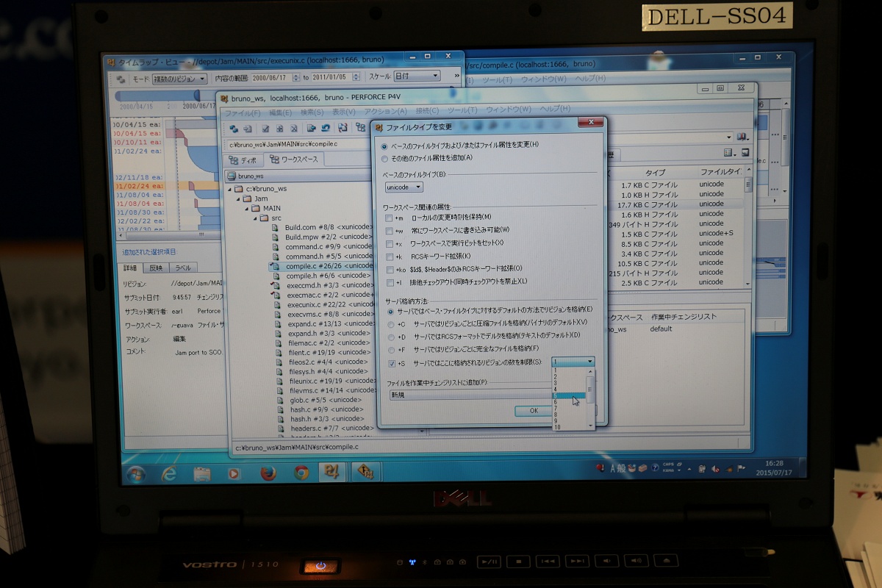The width and height of the screenshot is (882, 588).
Task: Open the 複数のリビジョン mode dropdown
Action: tap(179, 79)
